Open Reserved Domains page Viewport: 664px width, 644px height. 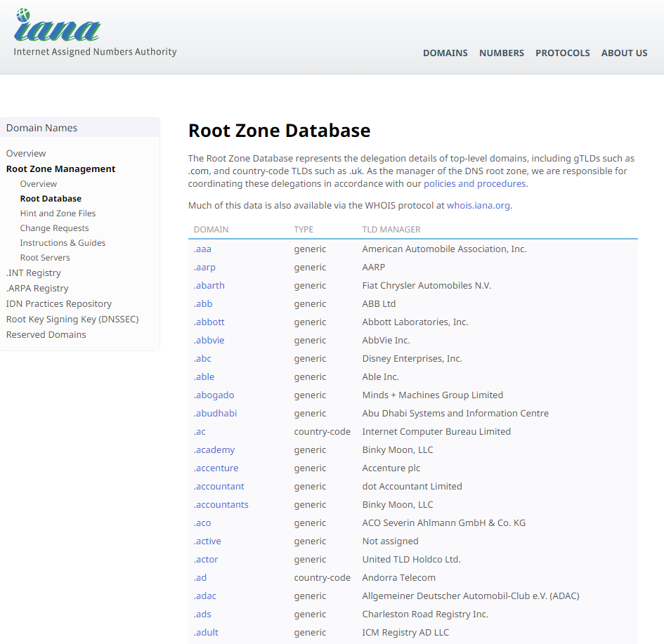pos(46,335)
